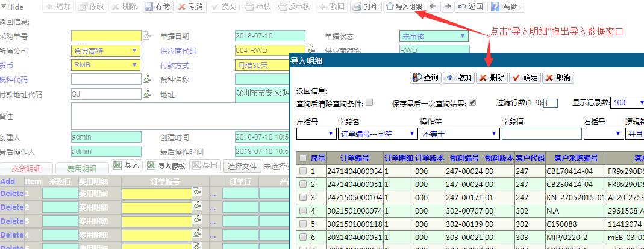This screenshot has height=249, width=644.
Task: Check row for order 2471505000104
Action: click(303, 197)
